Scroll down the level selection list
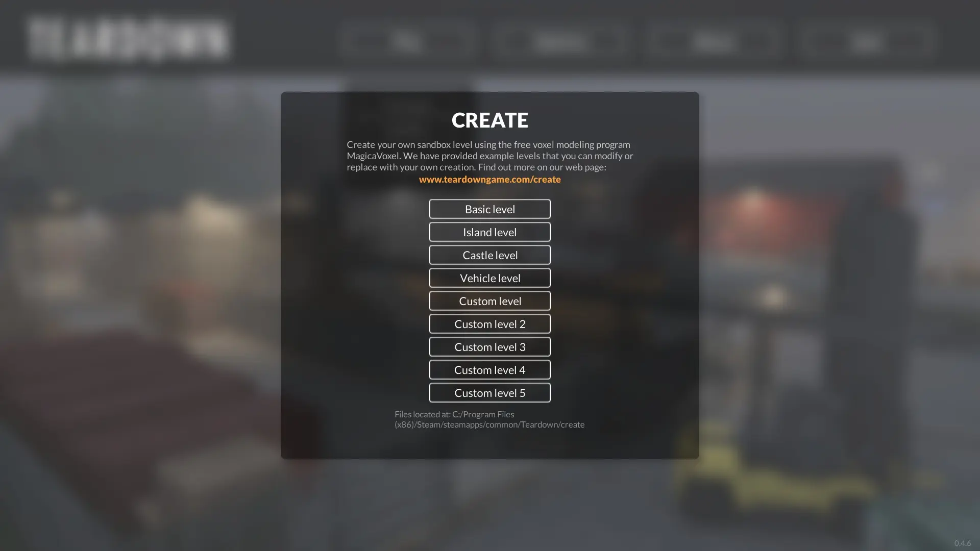980x551 pixels. point(489,392)
